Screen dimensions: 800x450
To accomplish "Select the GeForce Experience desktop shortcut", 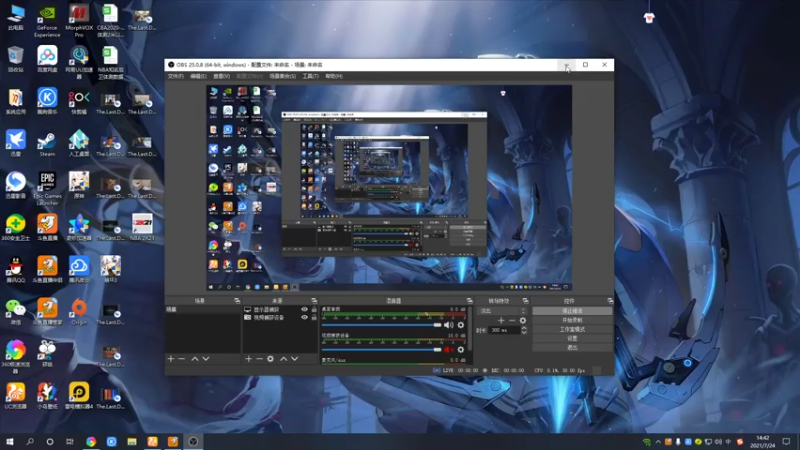I will [x=47, y=21].
